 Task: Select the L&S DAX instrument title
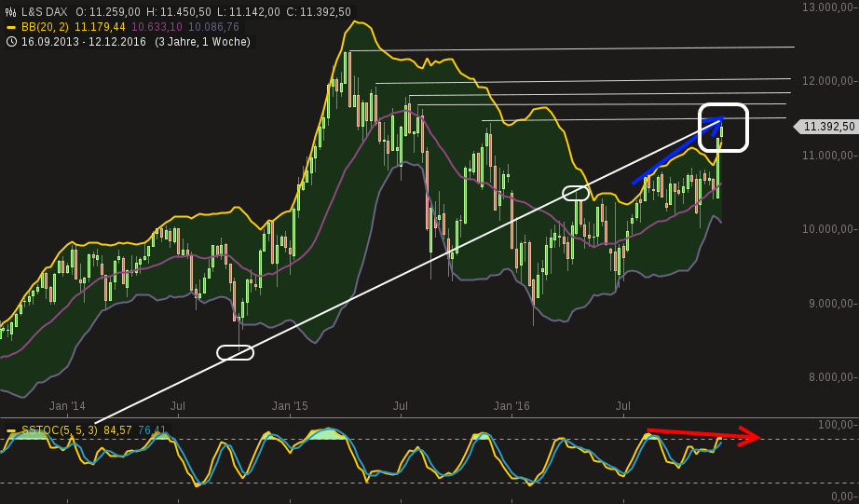(45, 11)
